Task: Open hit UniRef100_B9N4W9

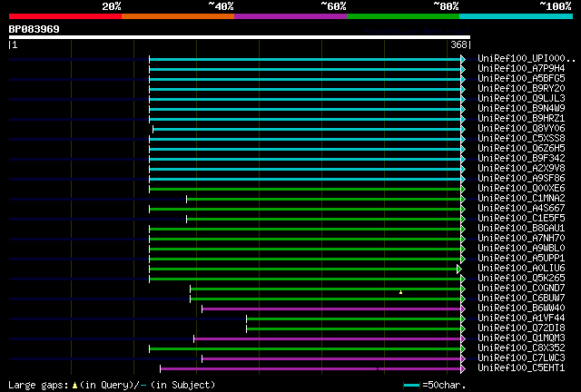Action: [521, 109]
